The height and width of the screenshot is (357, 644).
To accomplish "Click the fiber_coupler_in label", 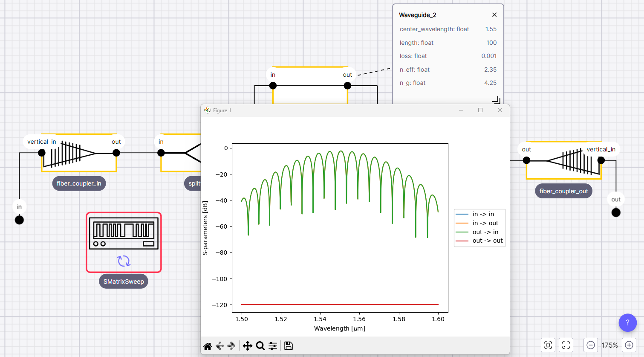I will pyautogui.click(x=79, y=183).
